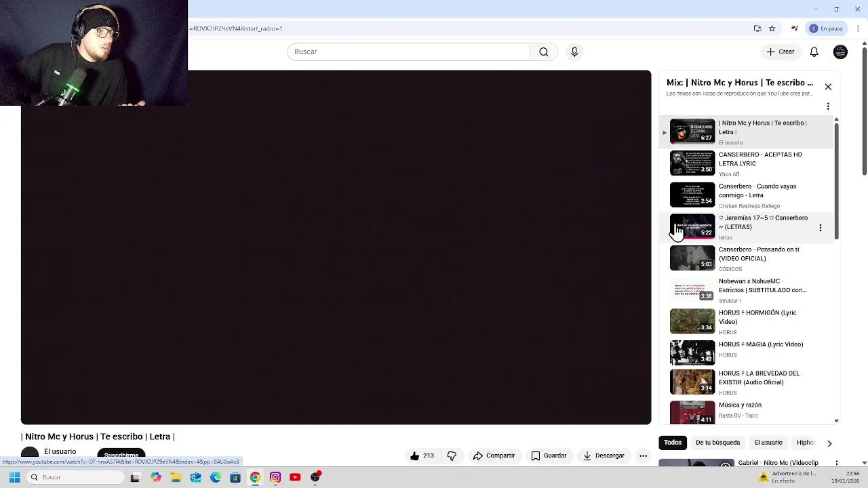
Task: Open the Mix playlist options menu
Action: tap(828, 106)
